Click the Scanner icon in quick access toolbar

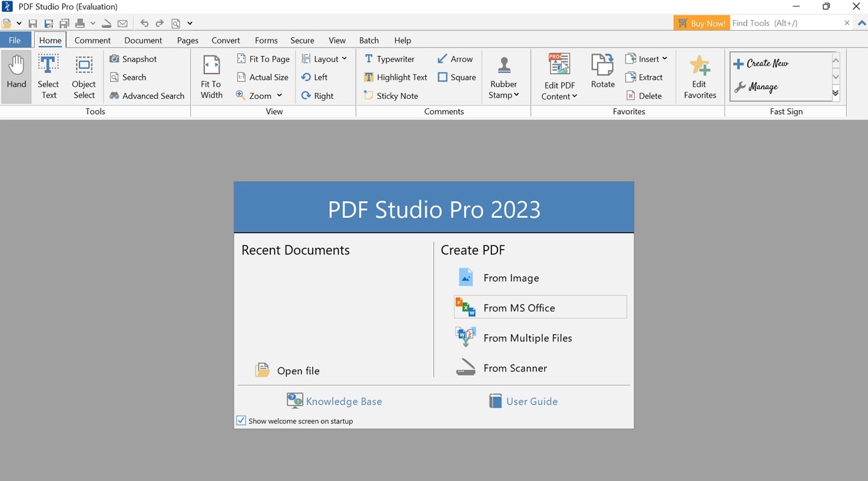coord(106,23)
